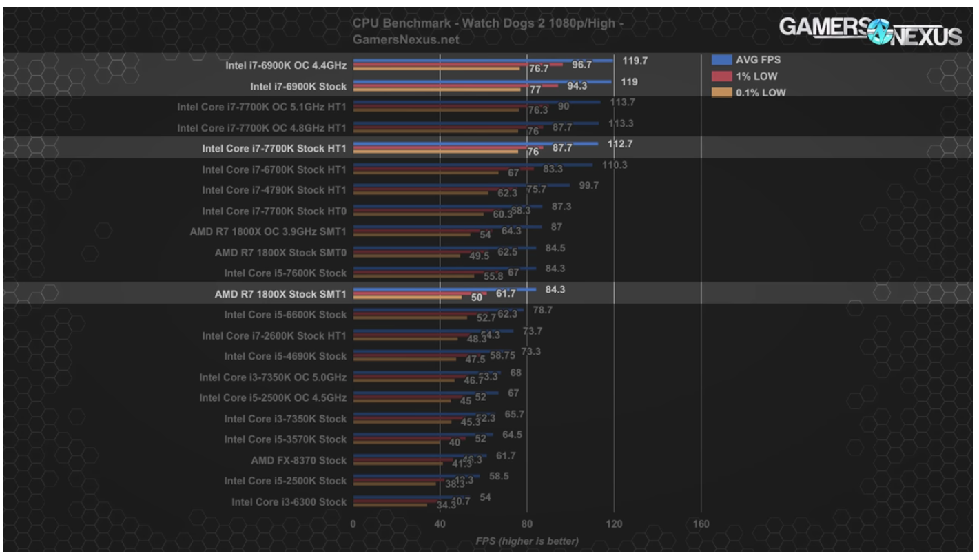This screenshot has width=979, height=560.
Task: Select the AVG FPS legend label
Action: point(758,60)
